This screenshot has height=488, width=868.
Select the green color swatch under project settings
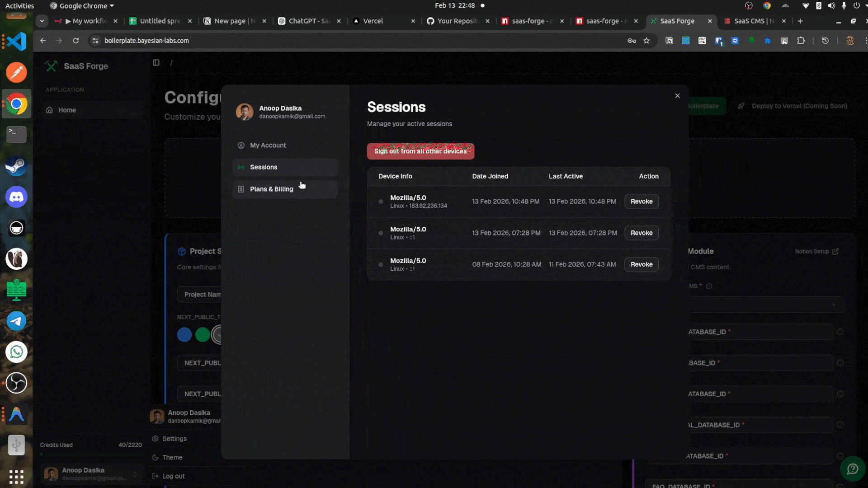point(203,334)
